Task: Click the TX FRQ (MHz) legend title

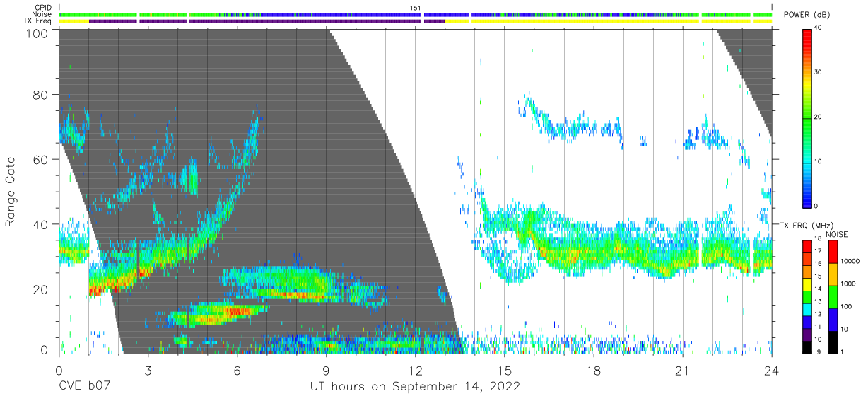Action: [806, 226]
